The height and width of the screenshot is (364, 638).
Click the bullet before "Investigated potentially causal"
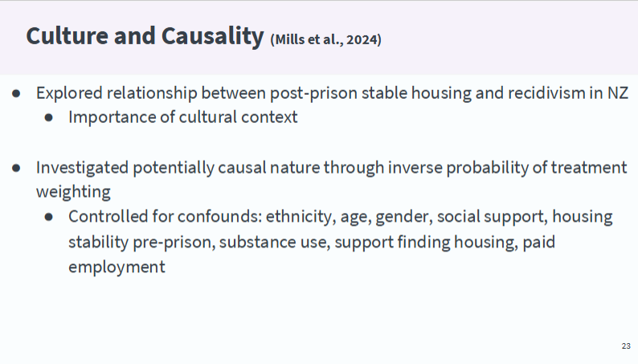click(x=17, y=168)
